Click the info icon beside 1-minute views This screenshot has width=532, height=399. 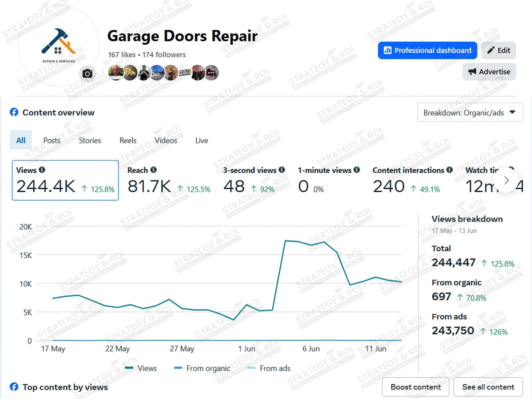pos(357,170)
